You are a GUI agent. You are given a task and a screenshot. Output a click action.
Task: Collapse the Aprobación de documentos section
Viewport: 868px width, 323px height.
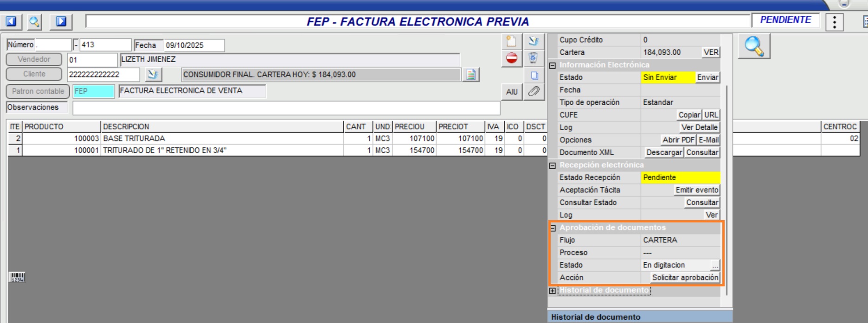[x=553, y=228]
